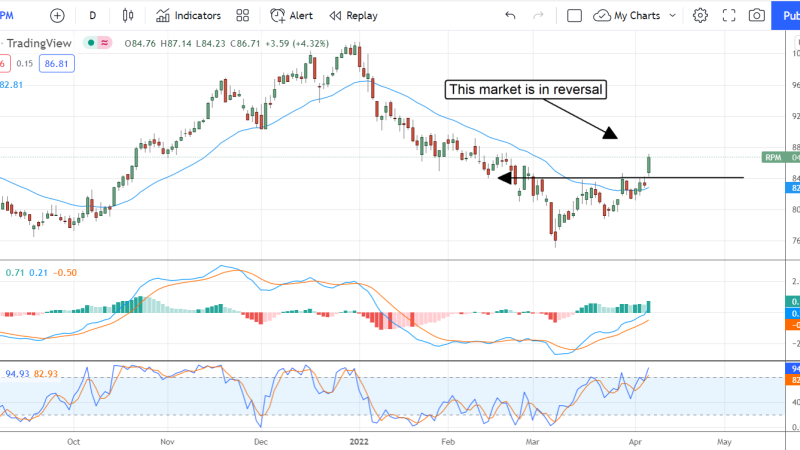The width and height of the screenshot is (800, 450).
Task: Open the indicator templates grid icon
Action: (x=242, y=16)
